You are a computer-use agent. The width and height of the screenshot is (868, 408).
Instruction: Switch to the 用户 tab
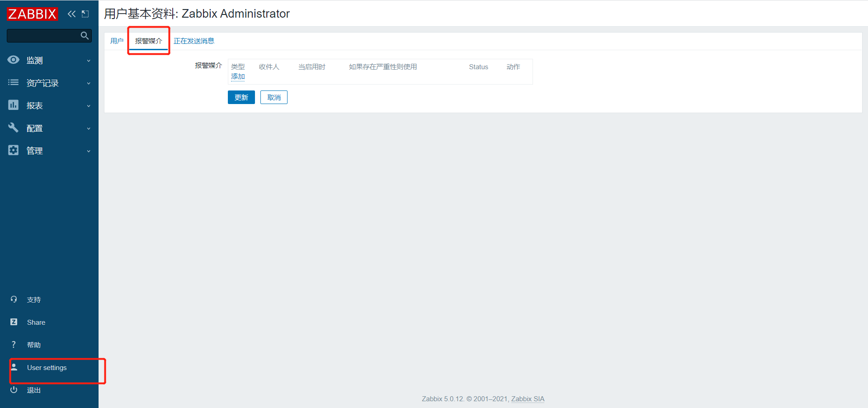tap(117, 41)
